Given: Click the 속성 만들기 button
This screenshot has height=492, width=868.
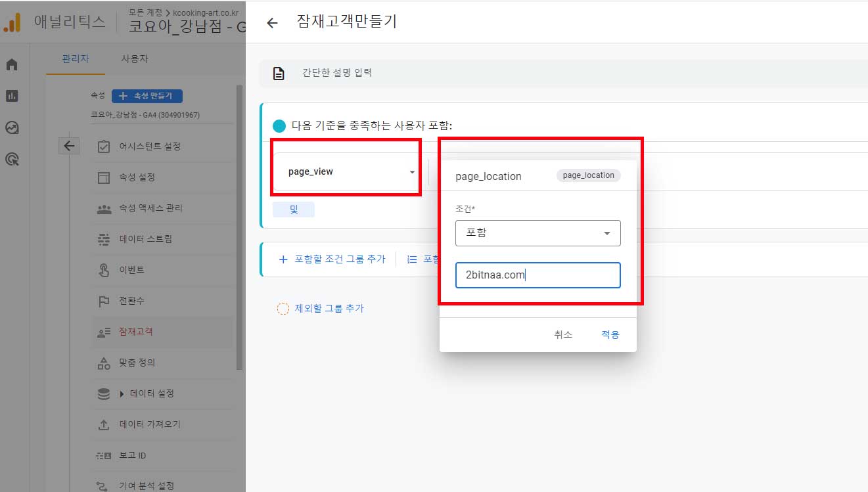Looking at the screenshot, I should [x=147, y=95].
